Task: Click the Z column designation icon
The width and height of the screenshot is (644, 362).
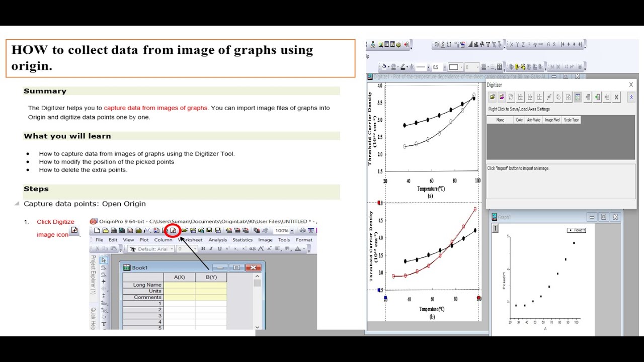Action: pos(523,44)
